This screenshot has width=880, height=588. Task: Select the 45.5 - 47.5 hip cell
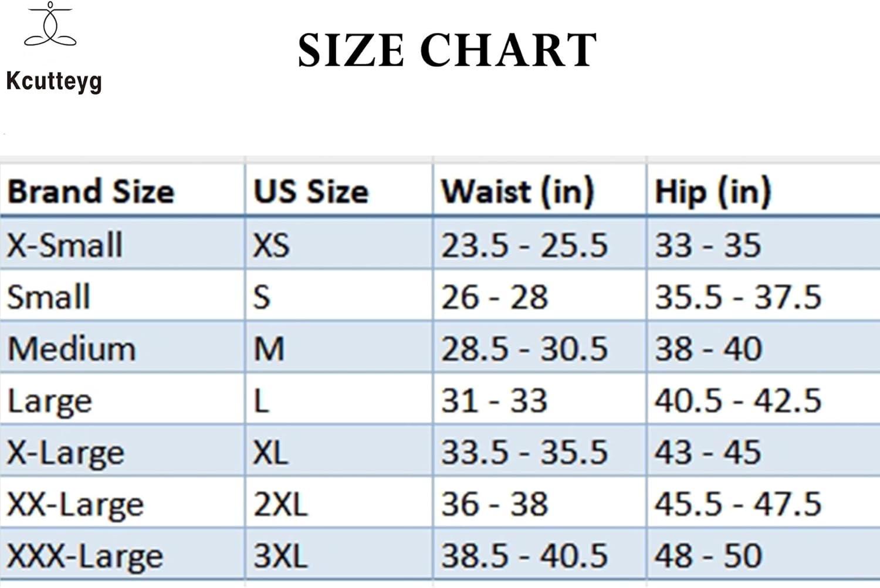click(x=737, y=504)
